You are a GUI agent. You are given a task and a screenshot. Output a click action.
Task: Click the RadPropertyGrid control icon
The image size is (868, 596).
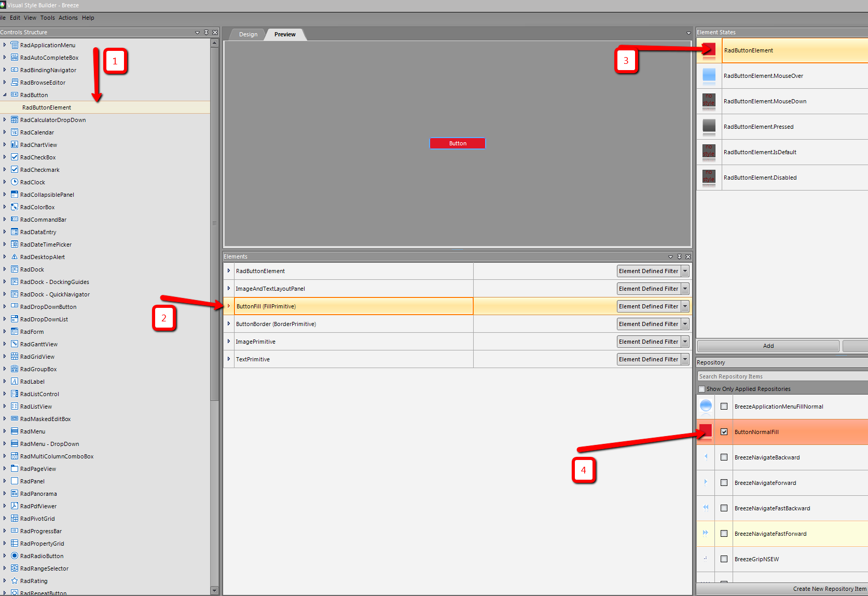(x=15, y=544)
